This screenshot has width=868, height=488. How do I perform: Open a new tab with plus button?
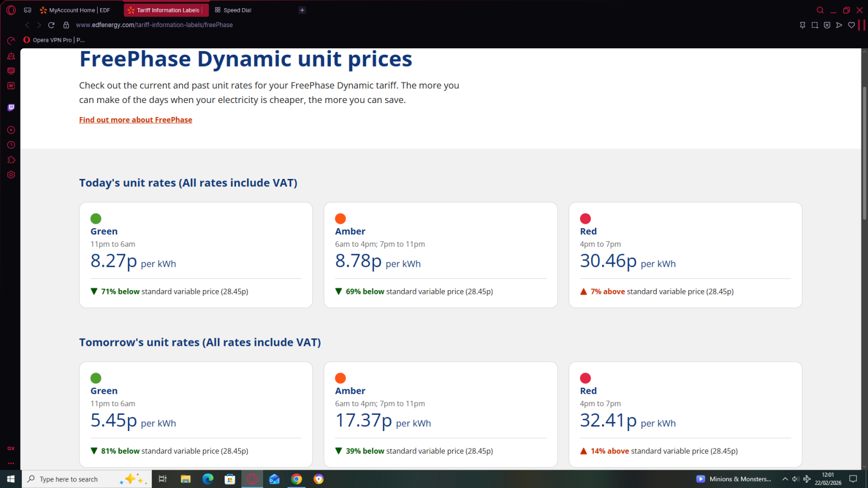pos(302,10)
